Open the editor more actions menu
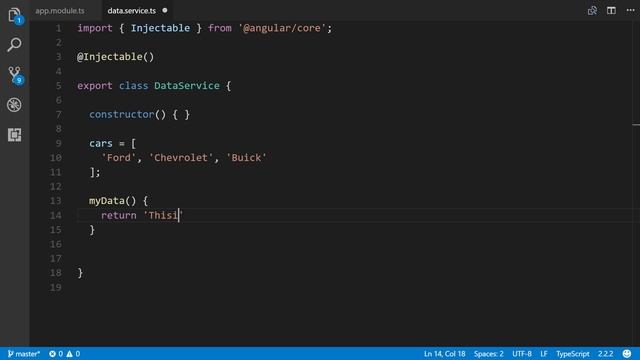 (x=630, y=11)
